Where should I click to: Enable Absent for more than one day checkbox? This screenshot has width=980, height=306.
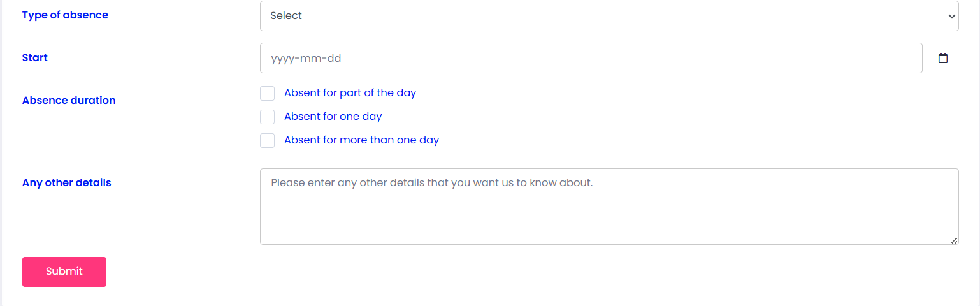pyautogui.click(x=268, y=140)
